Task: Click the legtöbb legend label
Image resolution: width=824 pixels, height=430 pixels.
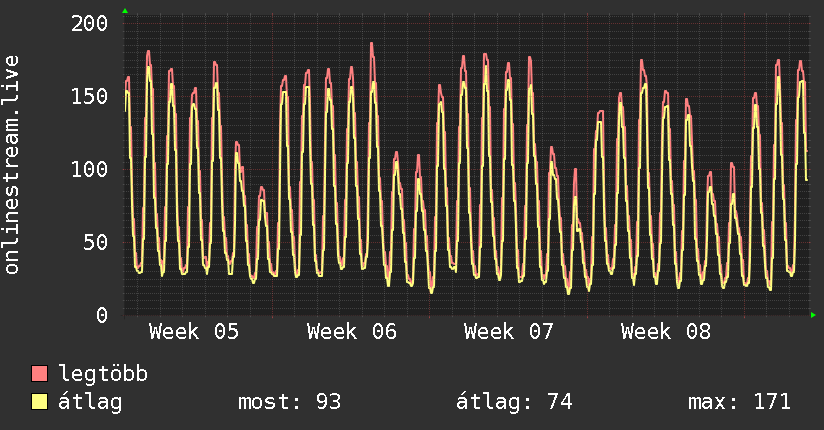Action: coord(103,374)
